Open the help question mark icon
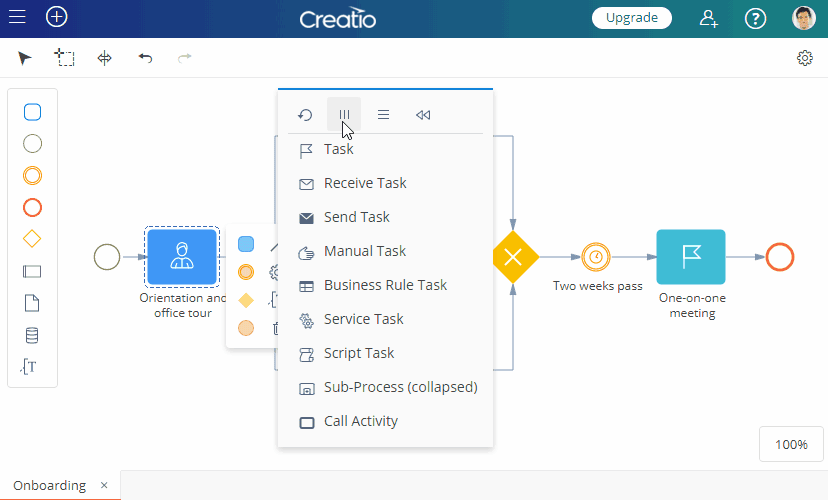 755,19
